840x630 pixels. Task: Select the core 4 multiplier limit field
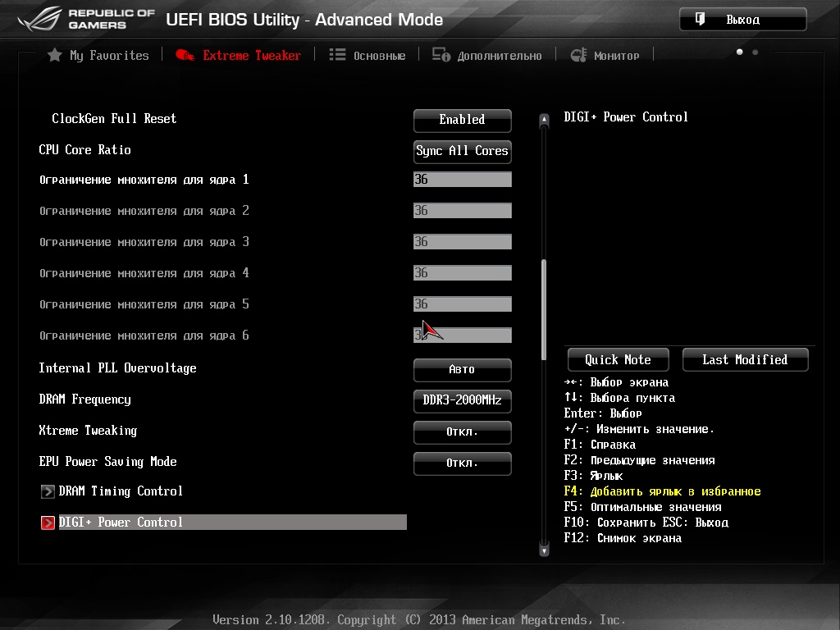463,272
